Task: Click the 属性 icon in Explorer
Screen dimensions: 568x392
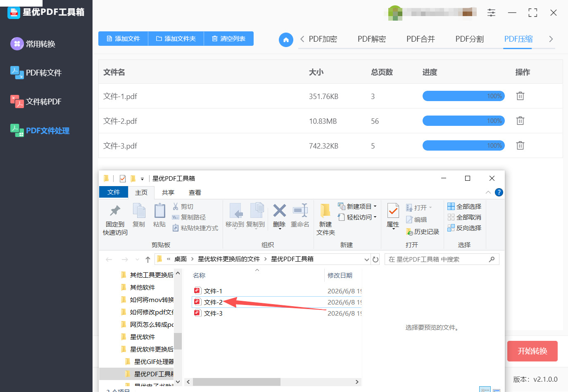Action: [393, 211]
